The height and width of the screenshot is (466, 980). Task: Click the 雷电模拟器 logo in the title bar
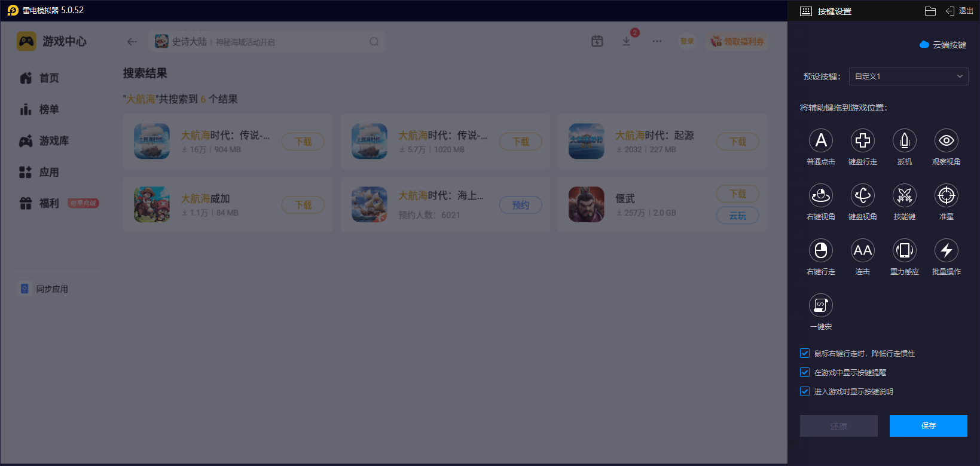13,10
